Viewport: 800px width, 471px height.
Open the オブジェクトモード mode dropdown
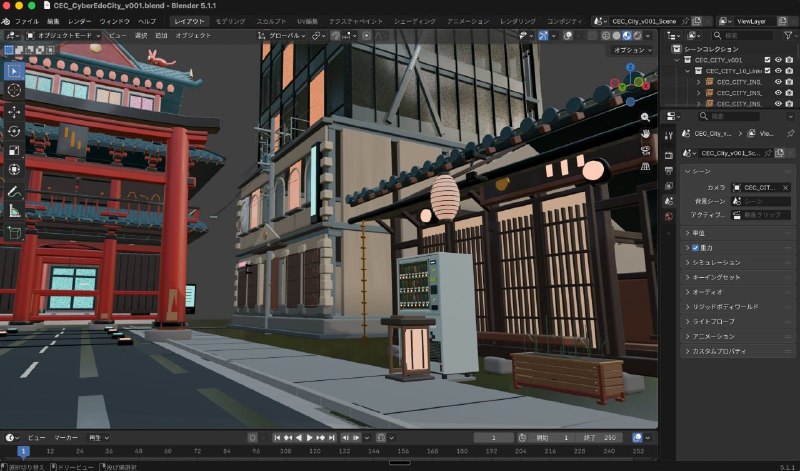tap(64, 36)
